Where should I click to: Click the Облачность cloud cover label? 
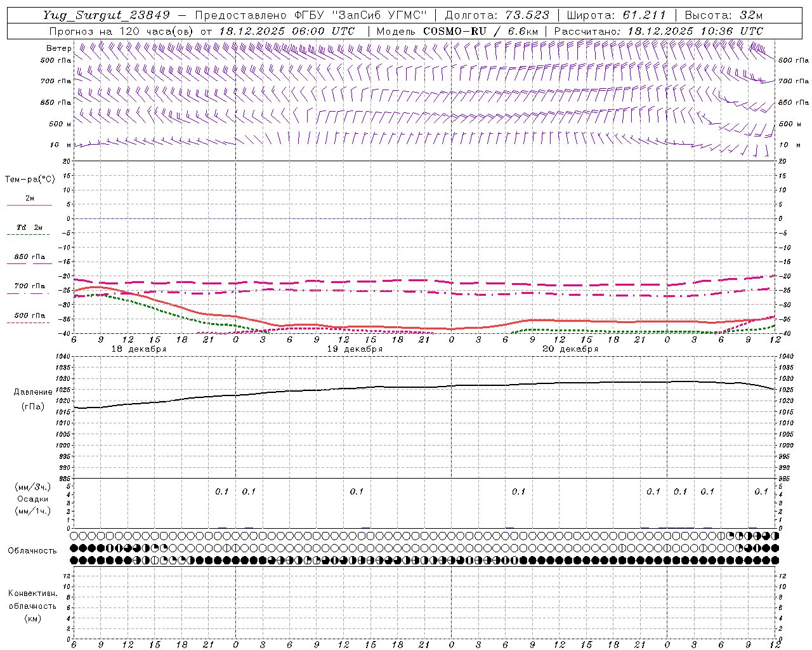click(x=32, y=550)
